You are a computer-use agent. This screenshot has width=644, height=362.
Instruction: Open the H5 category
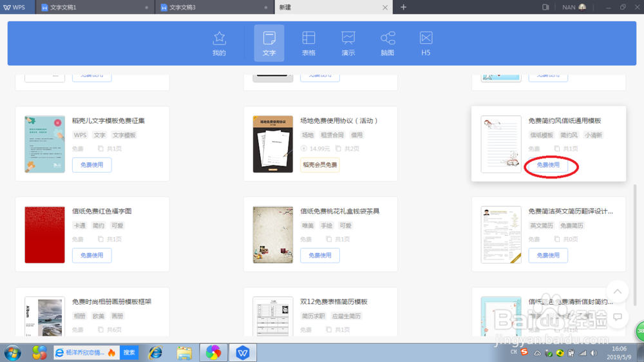(426, 44)
